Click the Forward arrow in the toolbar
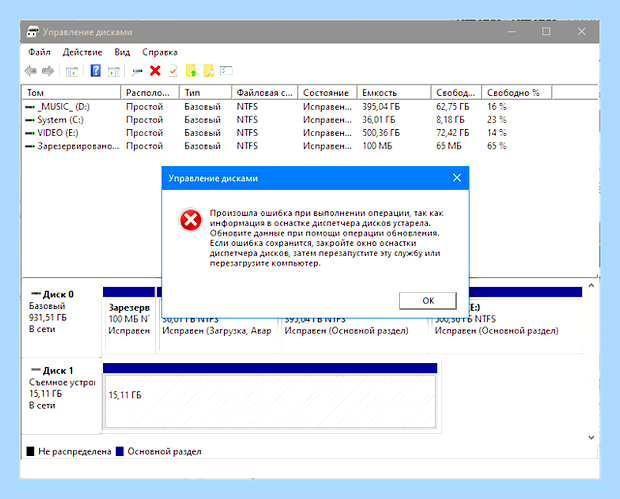 point(48,71)
